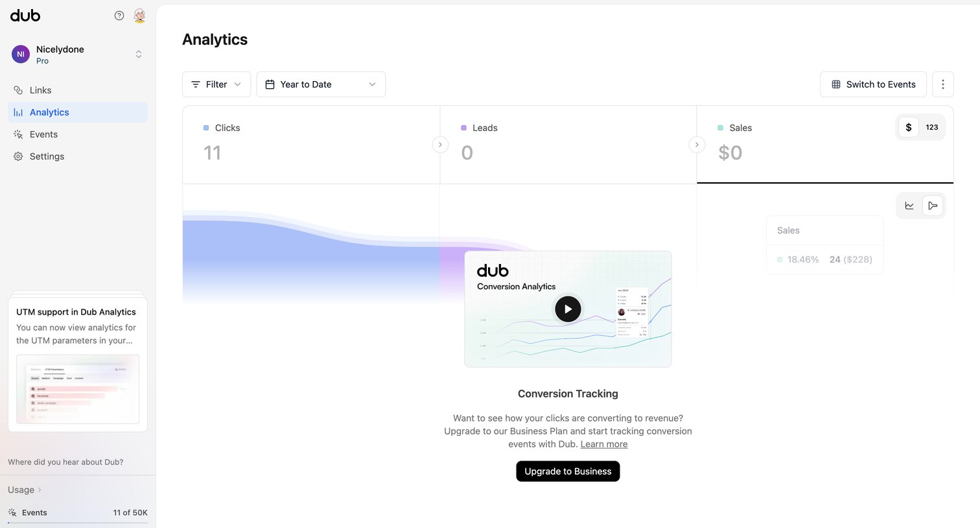Click the arrow between Clicks and Leads
Image resolution: width=980 pixels, height=528 pixels.
click(x=440, y=145)
